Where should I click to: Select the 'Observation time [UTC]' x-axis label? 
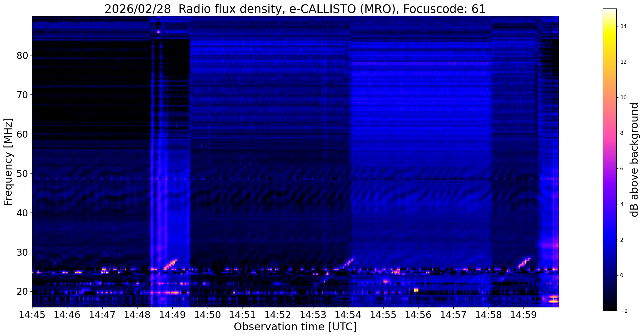[x=295, y=327]
